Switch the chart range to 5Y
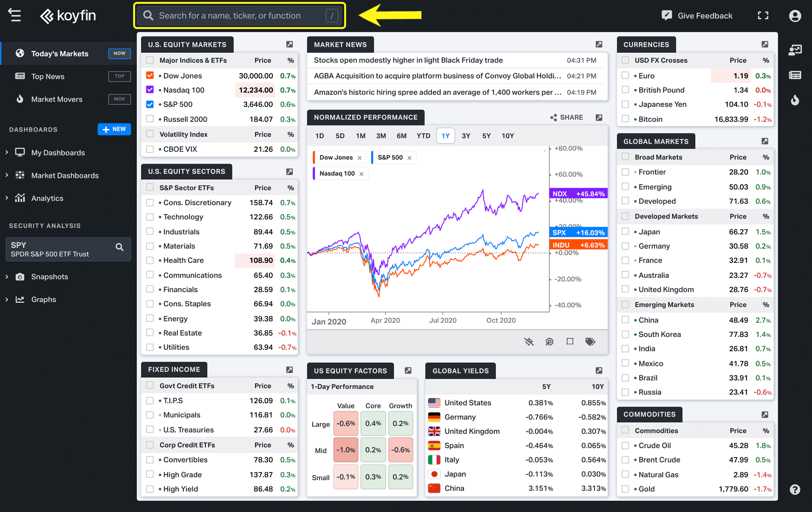 pos(486,135)
